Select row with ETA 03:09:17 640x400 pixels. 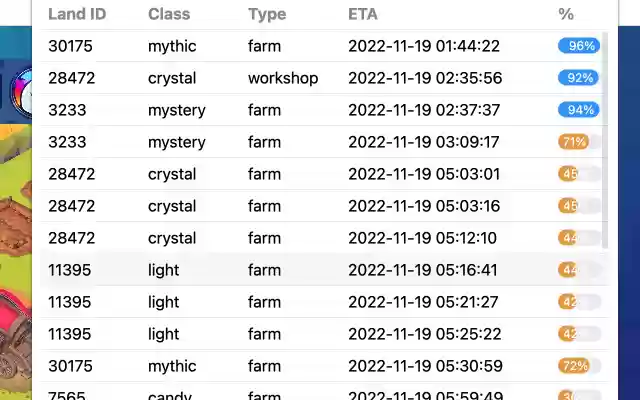point(324,142)
